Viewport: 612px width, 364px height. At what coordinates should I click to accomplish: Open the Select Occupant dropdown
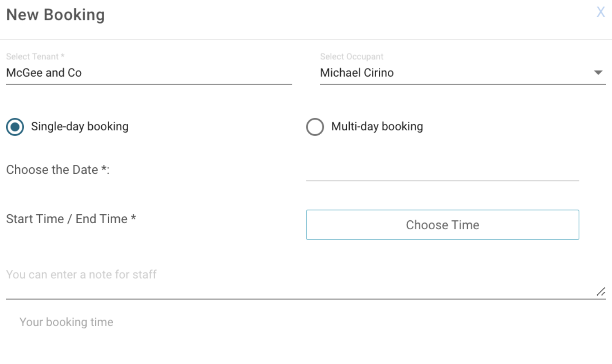462,73
